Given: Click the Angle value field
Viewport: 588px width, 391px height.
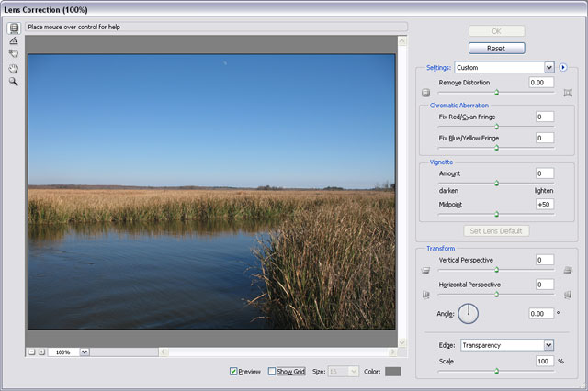Looking at the screenshot, I should coord(541,314).
